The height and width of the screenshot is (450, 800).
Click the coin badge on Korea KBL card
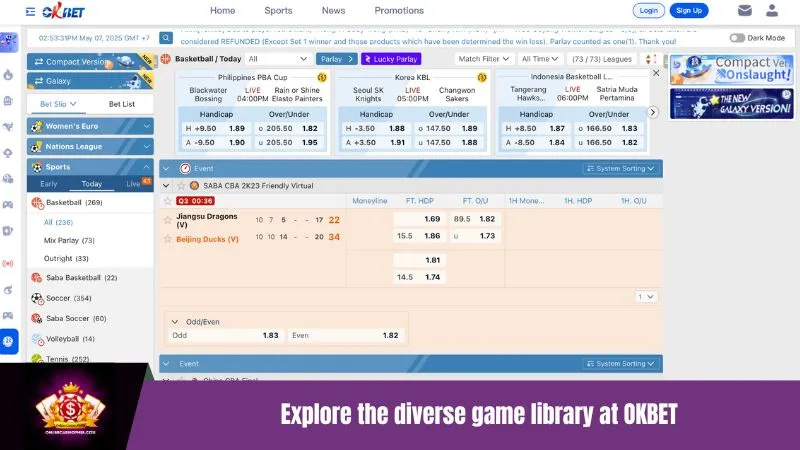(x=482, y=78)
